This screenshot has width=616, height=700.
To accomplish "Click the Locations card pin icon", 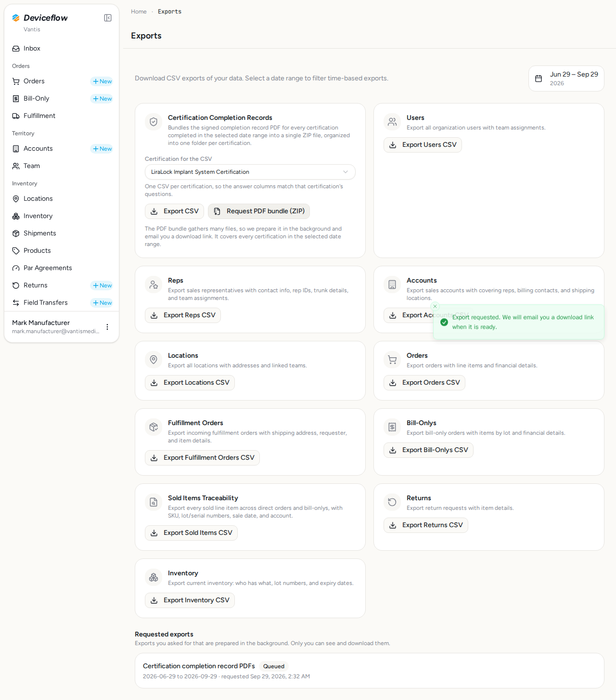I will point(154,360).
